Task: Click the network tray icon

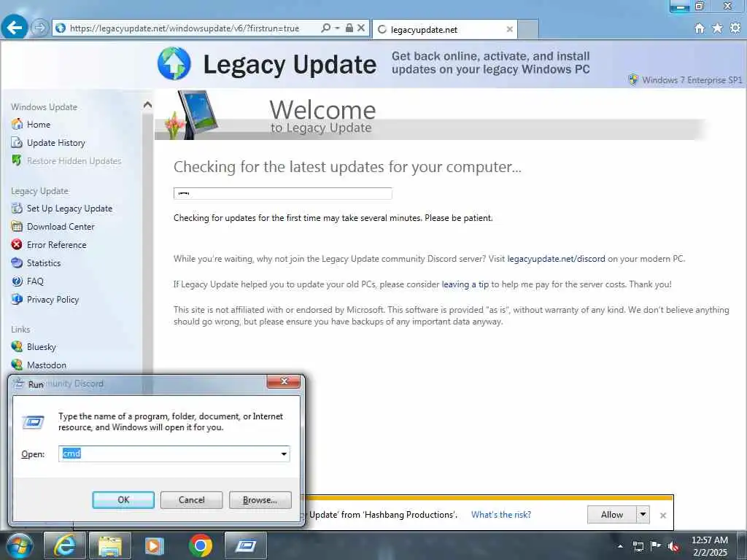Action: point(638,546)
